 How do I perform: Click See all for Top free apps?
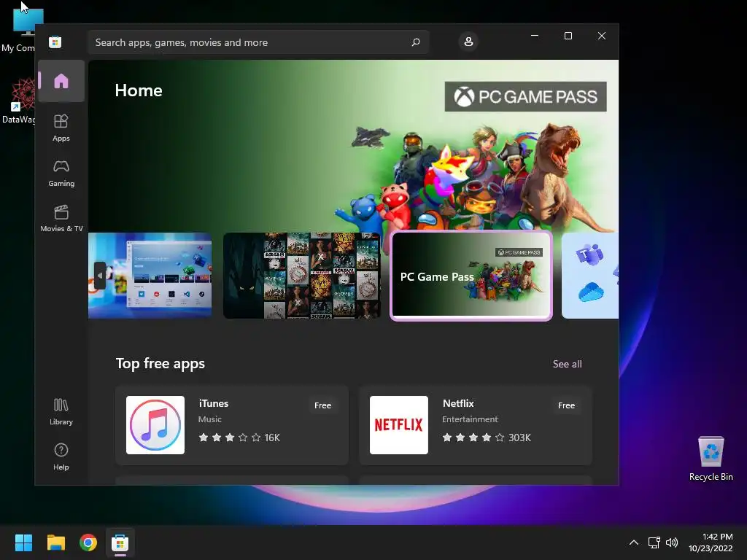click(x=567, y=364)
